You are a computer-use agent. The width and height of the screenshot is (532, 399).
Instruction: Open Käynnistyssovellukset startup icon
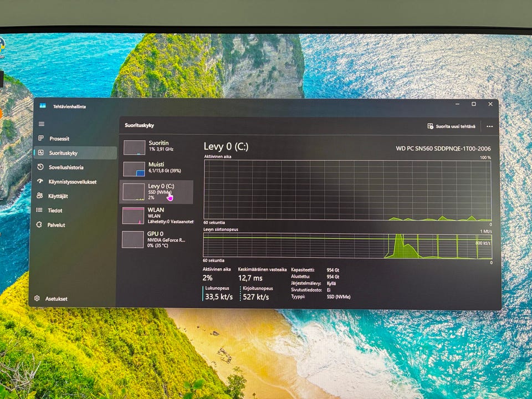(40, 181)
